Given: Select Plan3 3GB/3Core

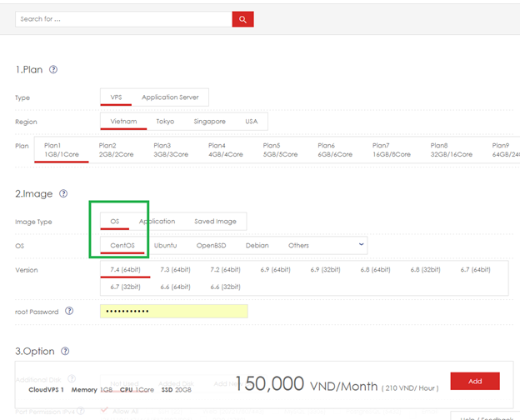Looking at the screenshot, I should click(x=171, y=150).
